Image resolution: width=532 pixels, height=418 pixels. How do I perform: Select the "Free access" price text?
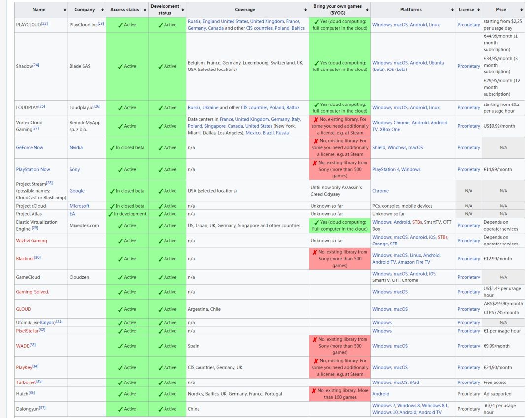click(x=495, y=383)
